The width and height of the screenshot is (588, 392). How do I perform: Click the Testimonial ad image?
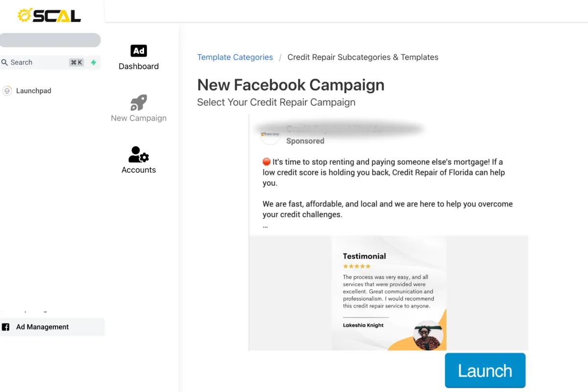(x=389, y=293)
